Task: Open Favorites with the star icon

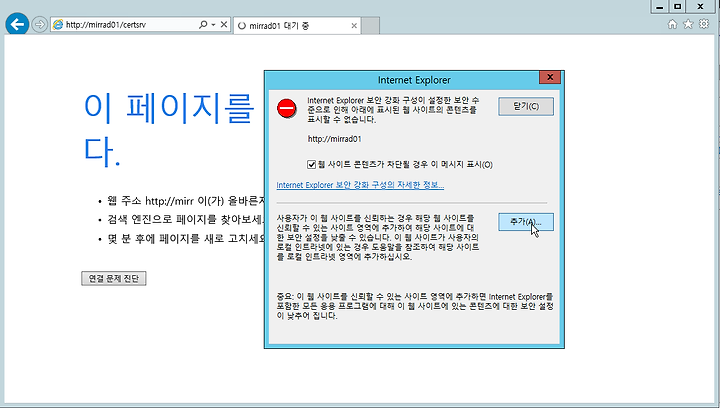Action: coord(688,24)
